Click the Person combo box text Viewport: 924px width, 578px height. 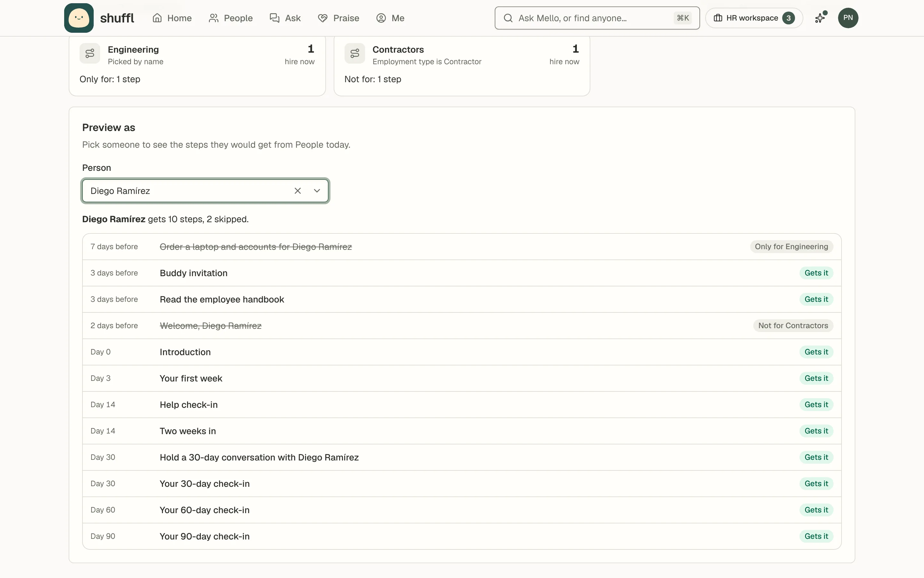(120, 191)
